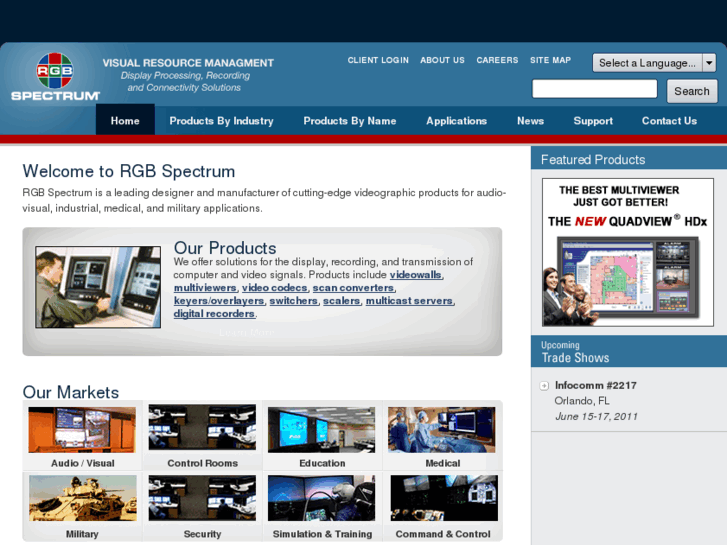Viewport: 727px width, 545px height.
Task: Click the Simulation & Training label
Action: 322,534
